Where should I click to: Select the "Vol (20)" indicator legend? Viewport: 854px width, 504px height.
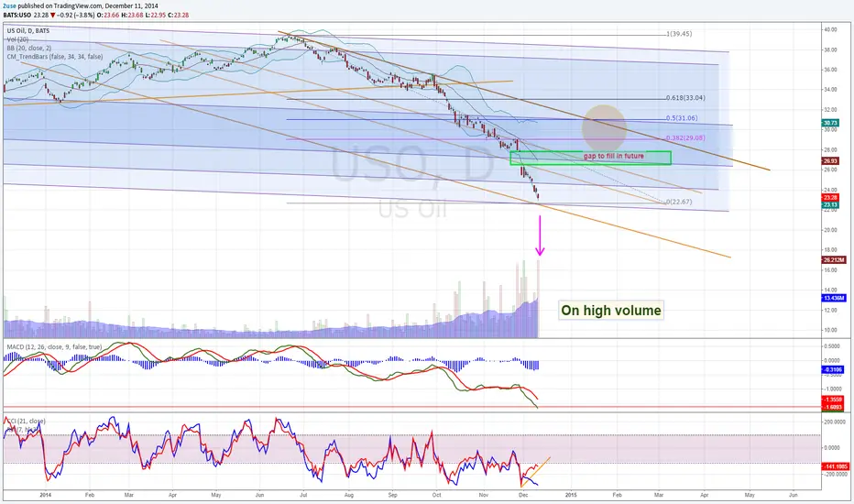tap(18, 39)
